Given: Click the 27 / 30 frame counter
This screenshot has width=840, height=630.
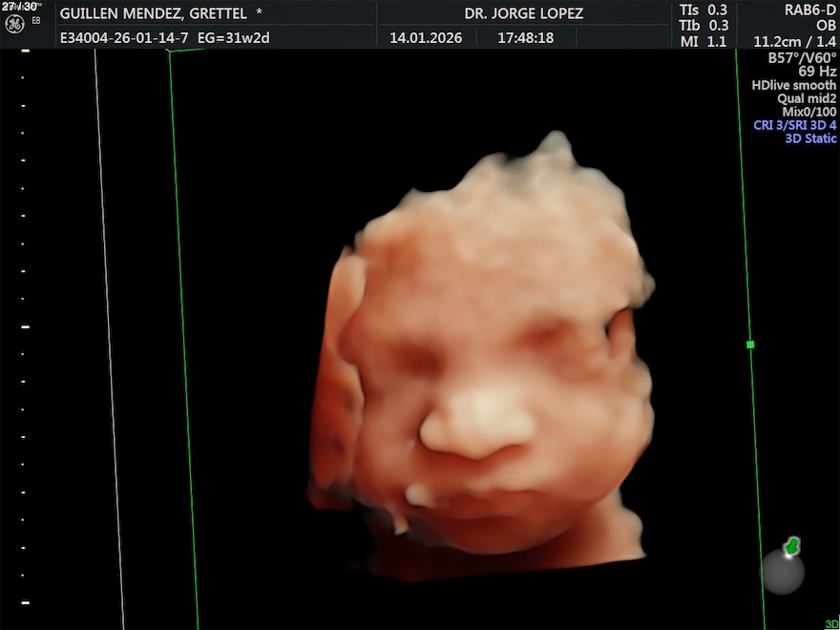Looking at the screenshot, I should pos(19,6).
